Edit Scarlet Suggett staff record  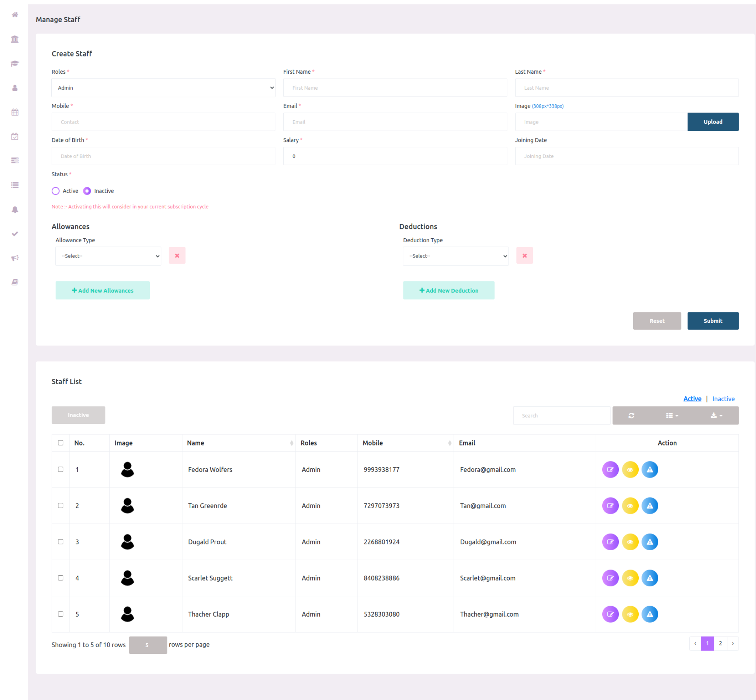pyautogui.click(x=610, y=578)
